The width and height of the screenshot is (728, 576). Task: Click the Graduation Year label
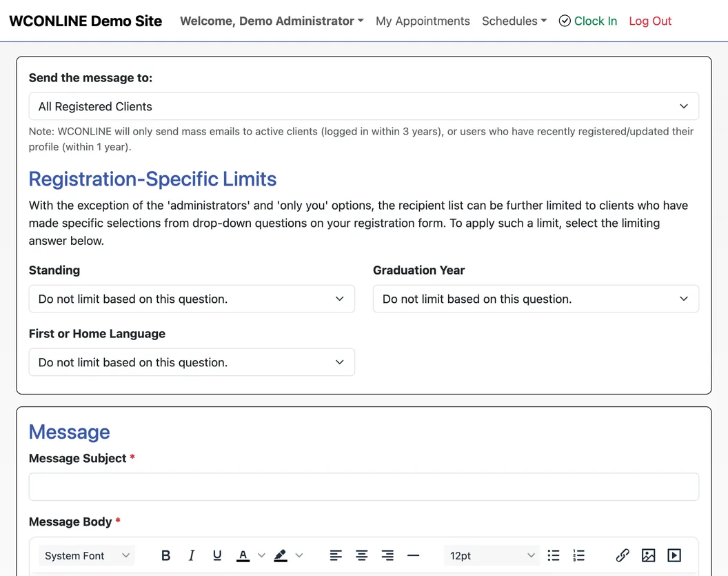click(418, 270)
